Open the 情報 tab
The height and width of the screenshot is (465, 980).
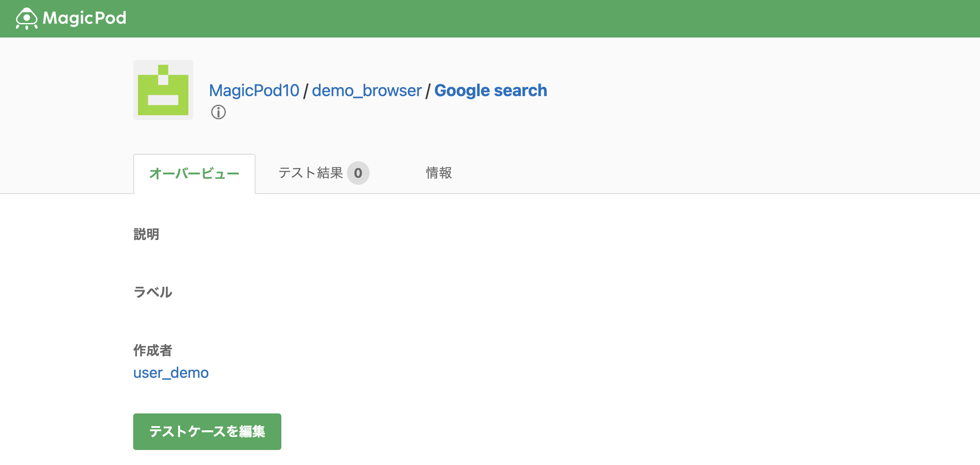click(x=439, y=173)
